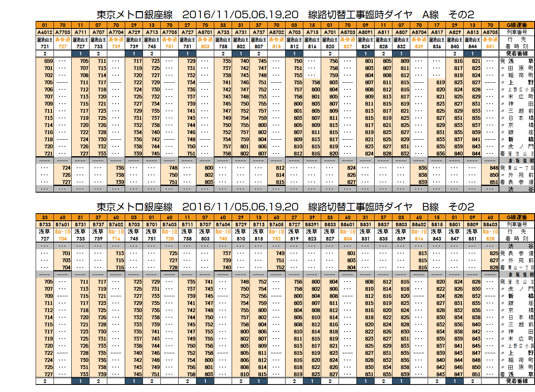Viewport: 535px width, 392px height.
Task: Select train number B7605
Action: pyautogui.click(x=276, y=225)
